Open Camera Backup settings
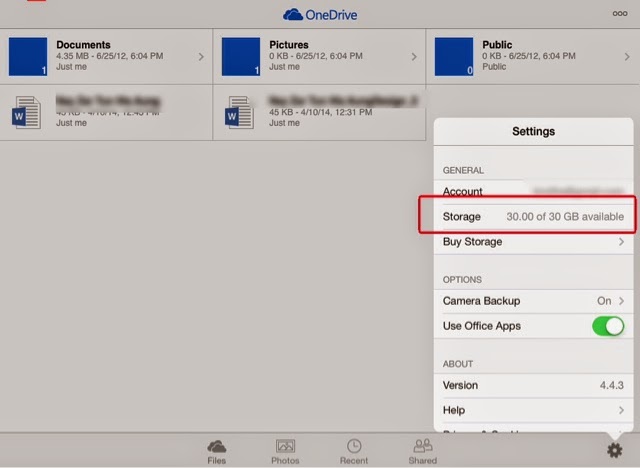 (533, 301)
